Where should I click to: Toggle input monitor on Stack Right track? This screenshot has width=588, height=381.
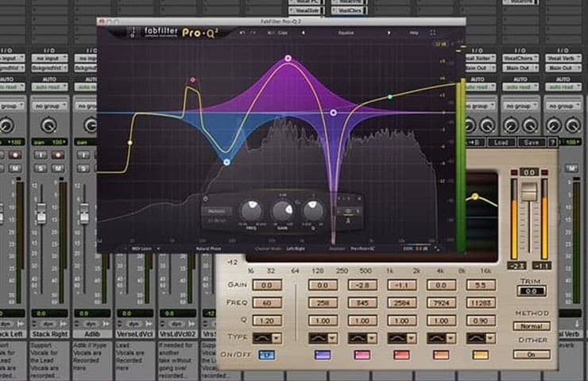40,155
